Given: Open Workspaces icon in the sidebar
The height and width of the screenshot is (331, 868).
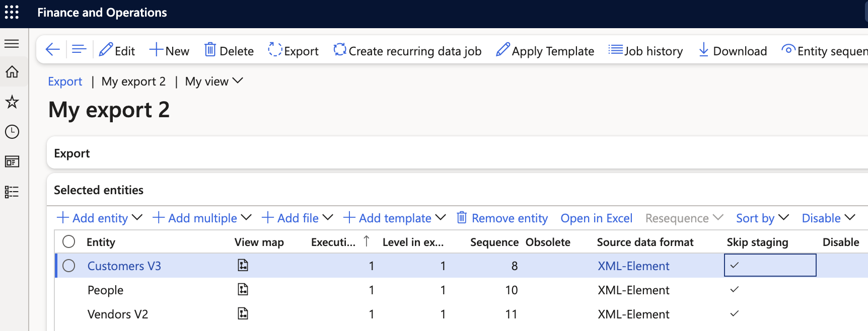Looking at the screenshot, I should (x=12, y=161).
